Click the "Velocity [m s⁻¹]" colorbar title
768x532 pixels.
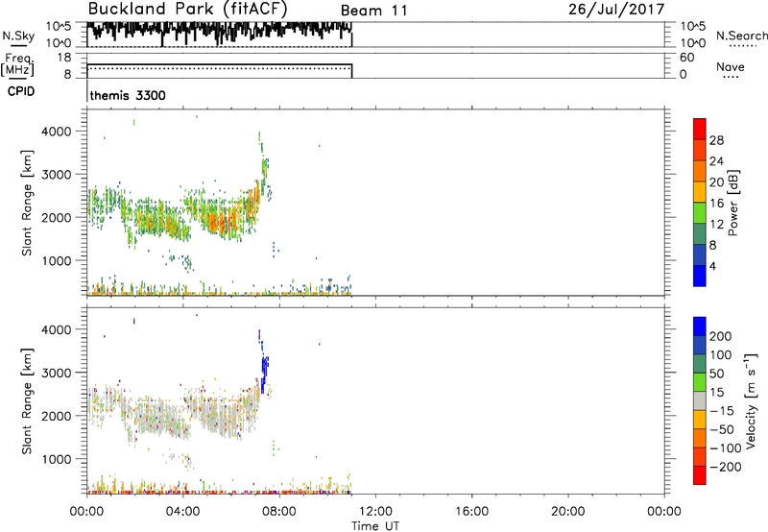[750, 400]
